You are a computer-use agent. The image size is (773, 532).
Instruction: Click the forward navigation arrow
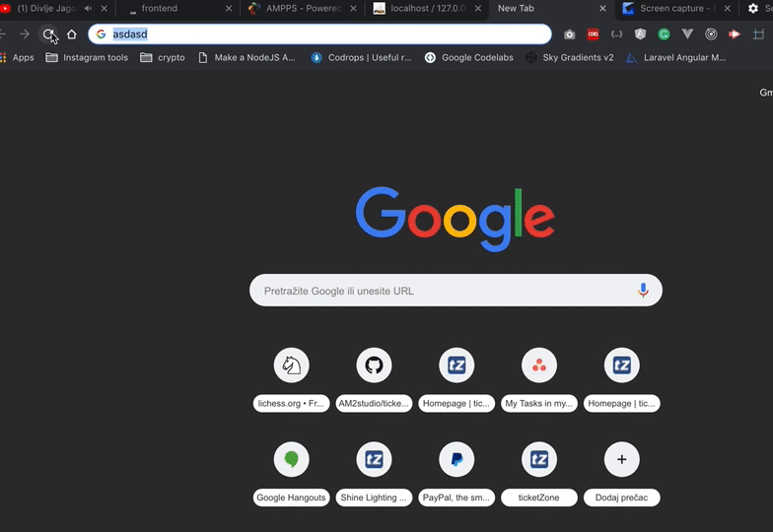[24, 33]
